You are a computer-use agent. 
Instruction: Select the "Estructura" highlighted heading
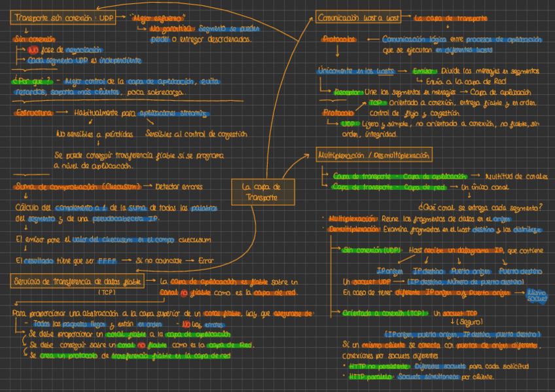[x=34, y=113]
